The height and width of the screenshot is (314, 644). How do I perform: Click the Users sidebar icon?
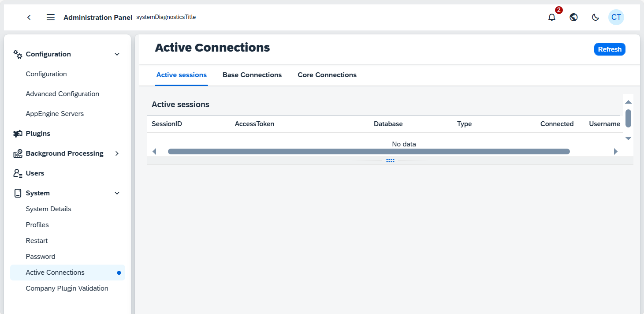pos(17,173)
